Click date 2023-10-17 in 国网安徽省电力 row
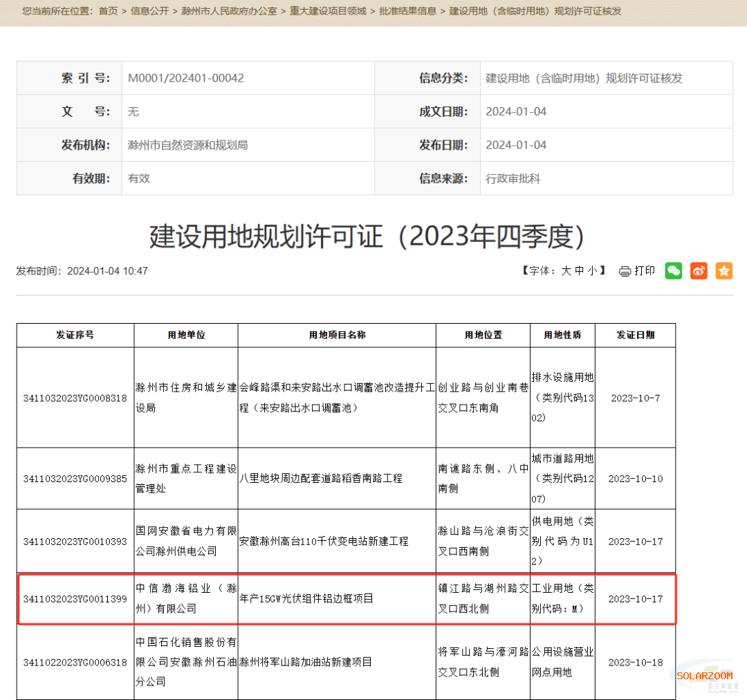Image resolution: width=747 pixels, height=700 pixels. (636, 542)
